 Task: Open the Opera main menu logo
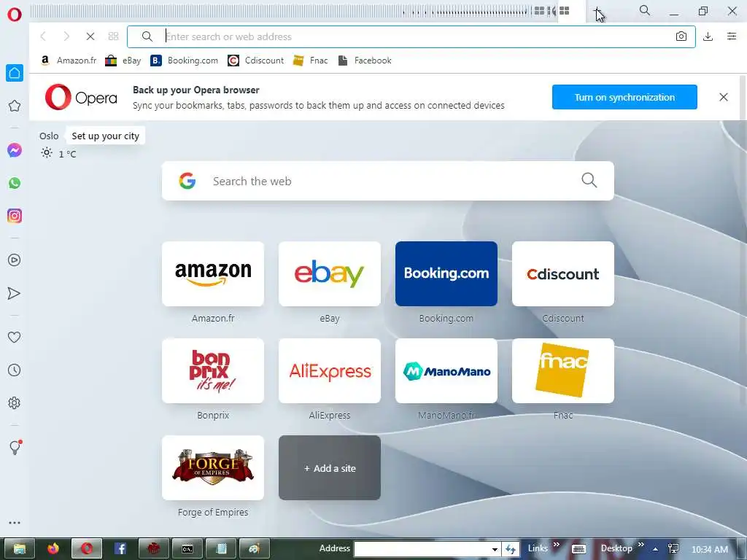click(15, 15)
